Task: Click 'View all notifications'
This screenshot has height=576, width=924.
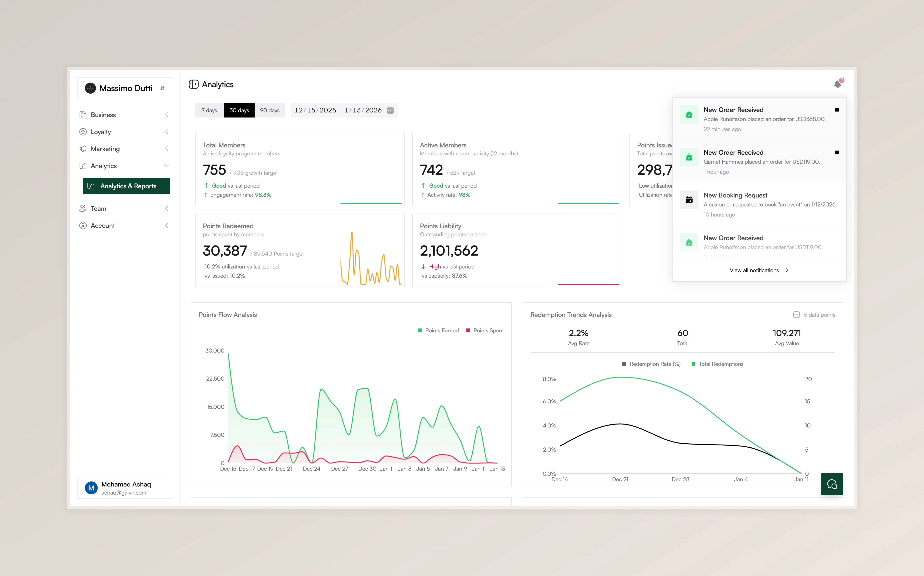Action: [x=758, y=270]
